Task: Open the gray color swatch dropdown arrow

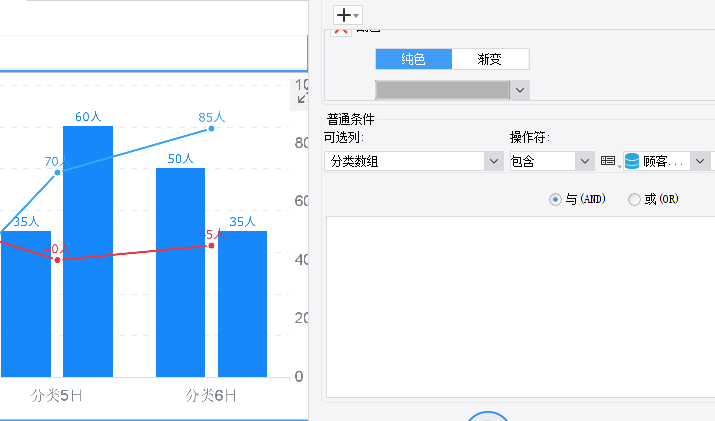Action: [x=520, y=90]
